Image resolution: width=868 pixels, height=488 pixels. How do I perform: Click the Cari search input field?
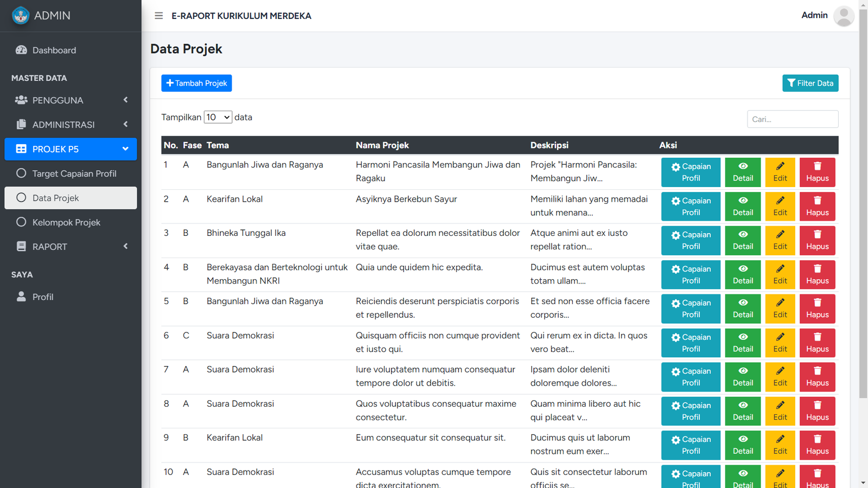pos(792,119)
